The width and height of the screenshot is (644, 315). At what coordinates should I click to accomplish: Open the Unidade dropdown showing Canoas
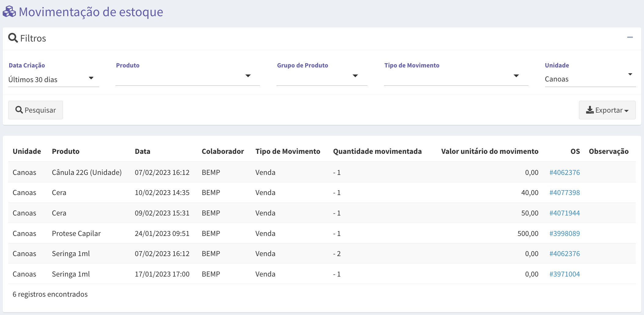pyautogui.click(x=590, y=79)
